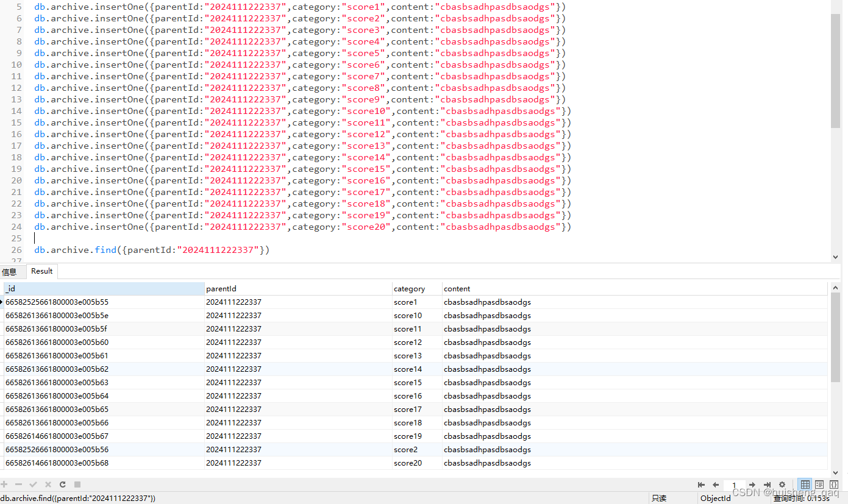Click the refresh results icon
This screenshot has height=504, width=848.
[63, 484]
